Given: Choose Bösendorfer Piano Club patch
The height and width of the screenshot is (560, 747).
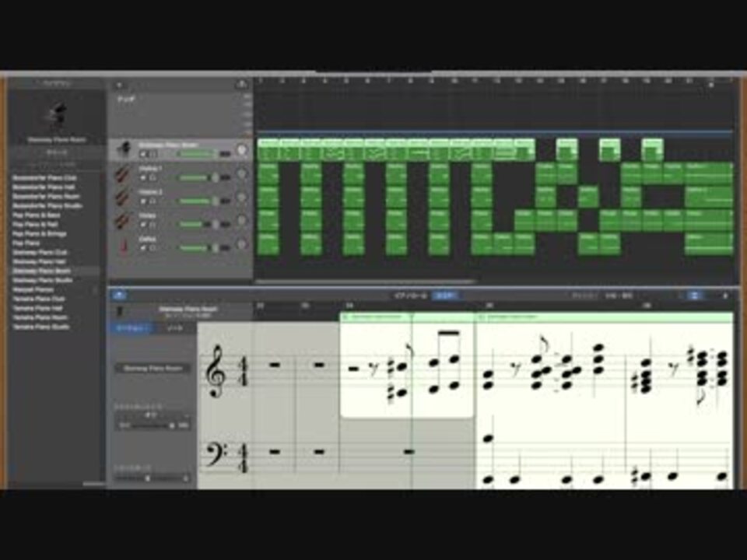Looking at the screenshot, I should click(44, 177).
